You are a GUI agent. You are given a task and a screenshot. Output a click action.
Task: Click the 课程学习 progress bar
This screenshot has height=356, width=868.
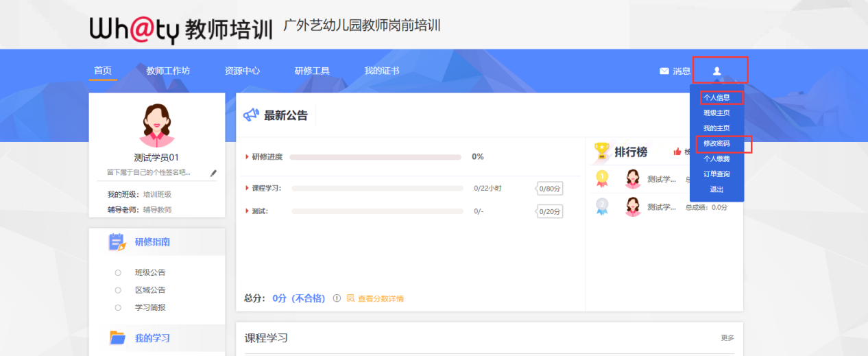378,188
